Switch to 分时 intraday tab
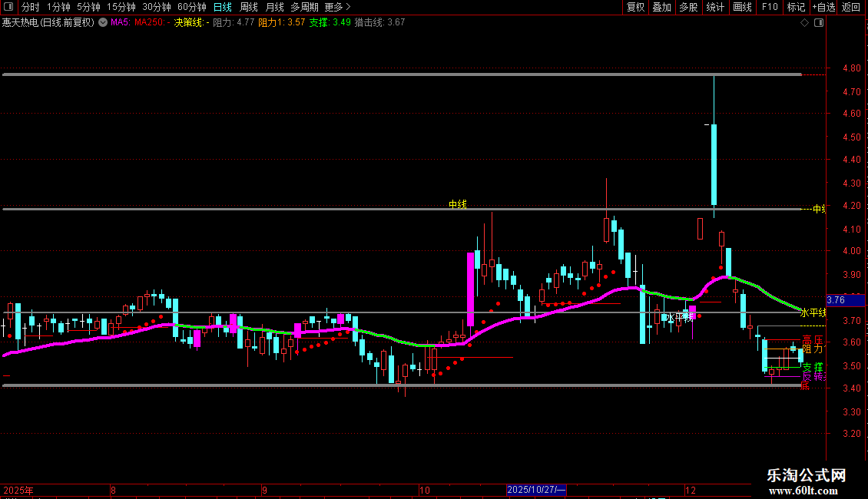The width and height of the screenshot is (868, 499). [31, 7]
